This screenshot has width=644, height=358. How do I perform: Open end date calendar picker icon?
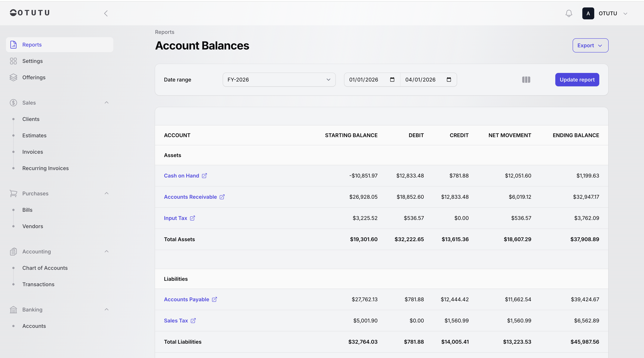coord(449,80)
